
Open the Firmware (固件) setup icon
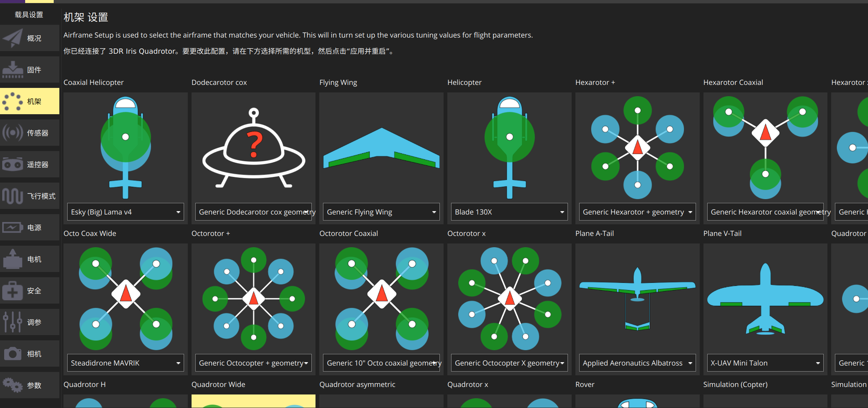pyautogui.click(x=13, y=70)
